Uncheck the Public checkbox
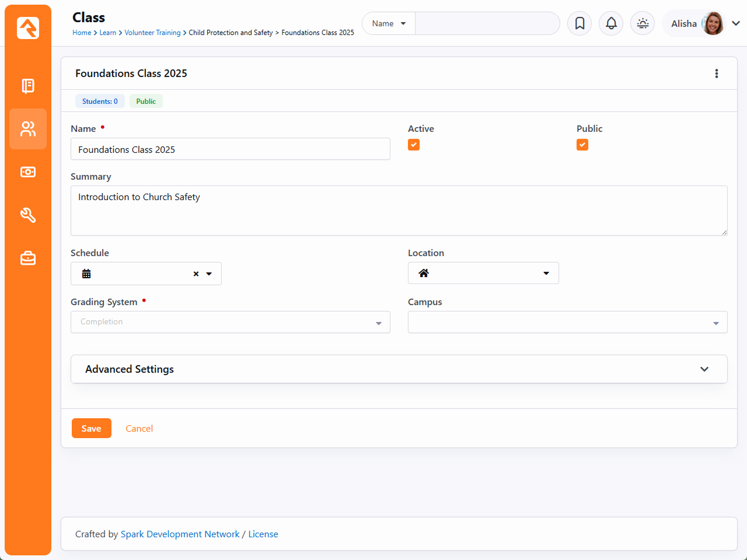Image resolution: width=747 pixels, height=560 pixels. tap(582, 145)
